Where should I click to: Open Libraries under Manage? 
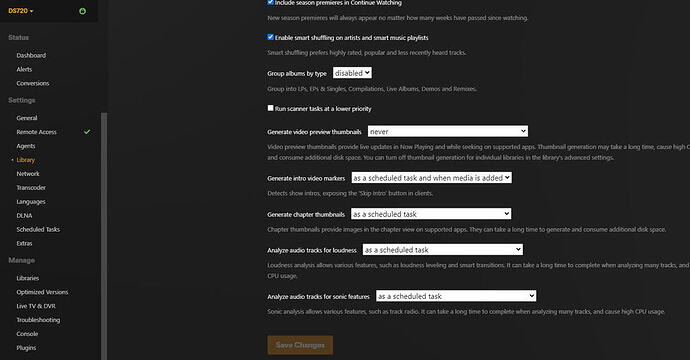[28, 278]
